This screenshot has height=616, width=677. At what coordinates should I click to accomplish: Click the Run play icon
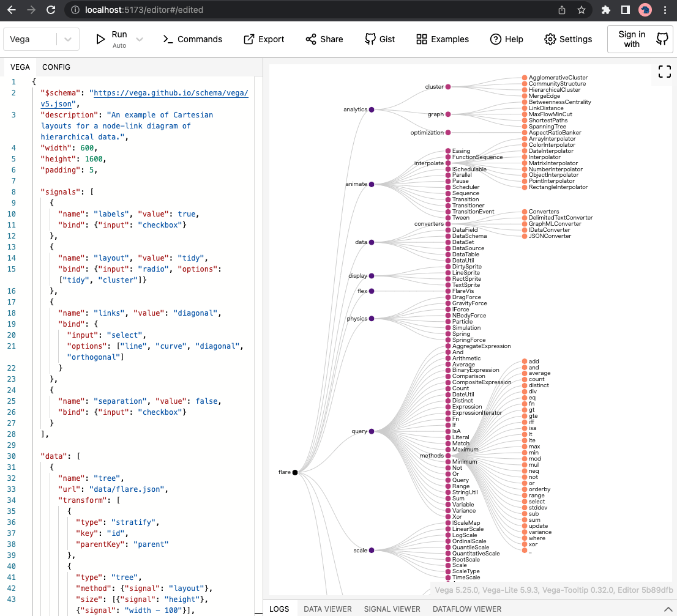pos(100,39)
